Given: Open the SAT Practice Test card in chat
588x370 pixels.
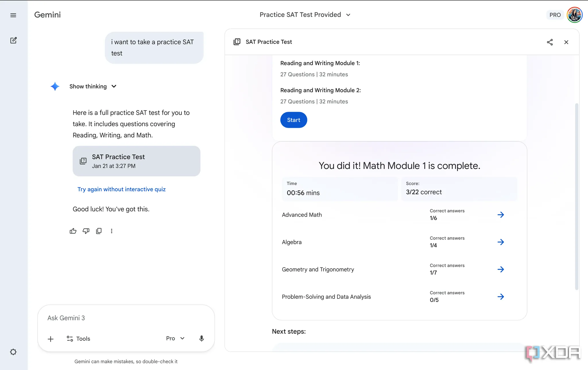Looking at the screenshot, I should coord(136,161).
